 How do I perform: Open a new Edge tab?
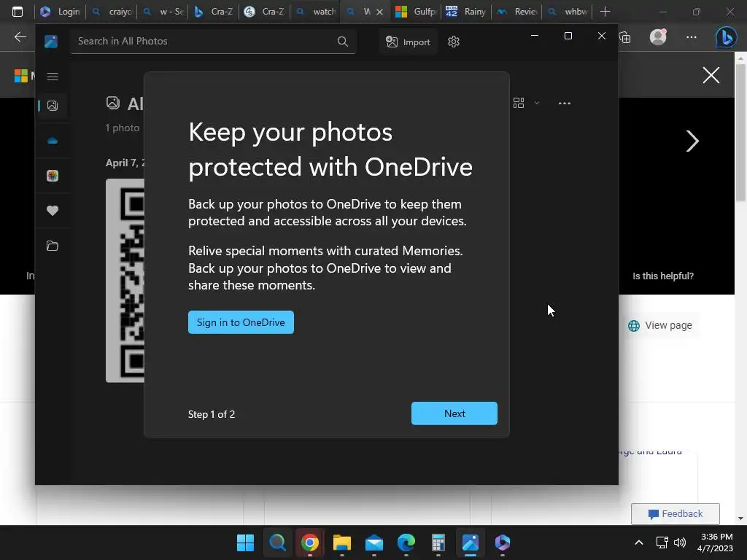tap(605, 12)
